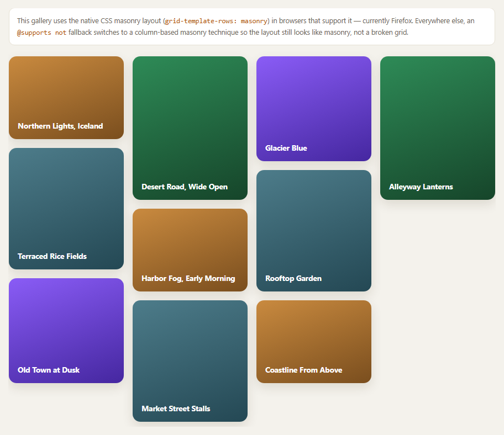Click the Terraced Rice Fields card

click(x=66, y=209)
